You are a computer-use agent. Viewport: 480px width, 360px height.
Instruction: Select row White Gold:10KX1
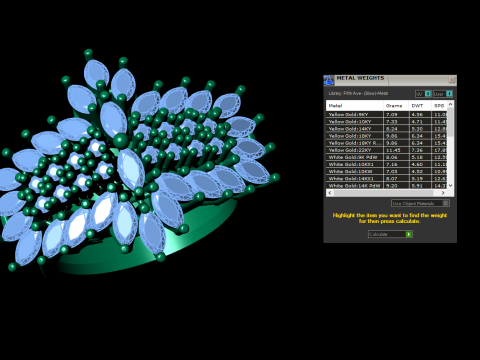pos(387,164)
